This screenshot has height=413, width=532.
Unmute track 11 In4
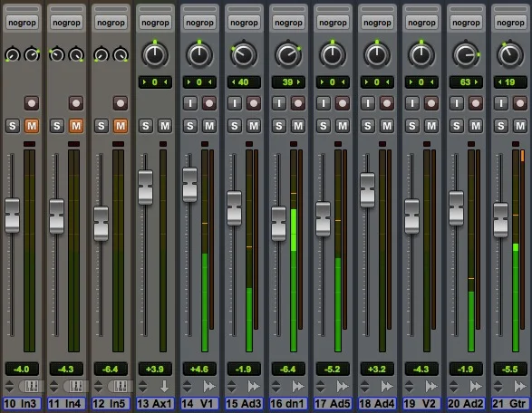pos(76,126)
